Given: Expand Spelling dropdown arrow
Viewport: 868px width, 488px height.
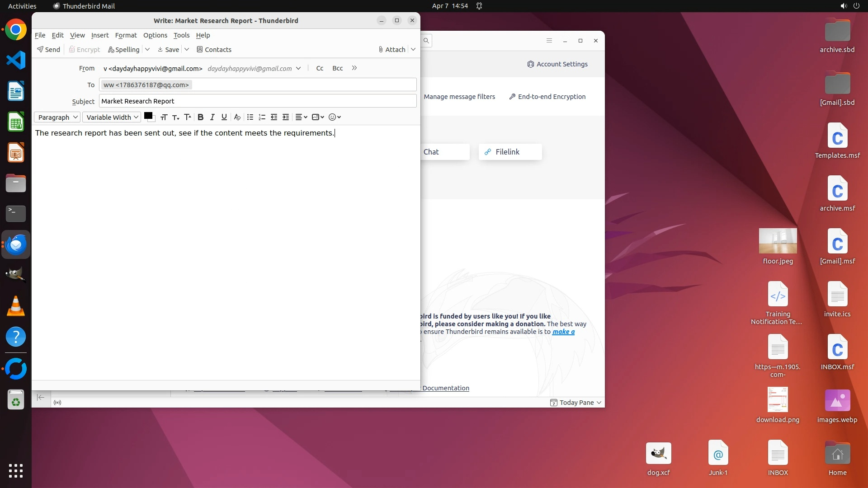Looking at the screenshot, I should pos(147,49).
